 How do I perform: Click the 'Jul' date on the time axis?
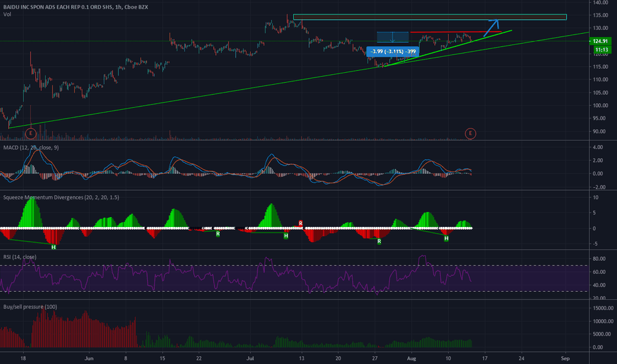(x=250, y=359)
